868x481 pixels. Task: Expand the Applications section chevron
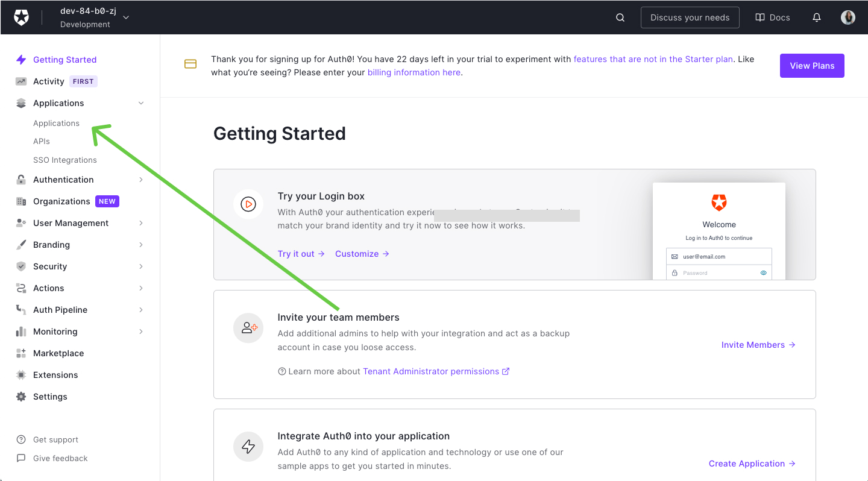tap(140, 102)
